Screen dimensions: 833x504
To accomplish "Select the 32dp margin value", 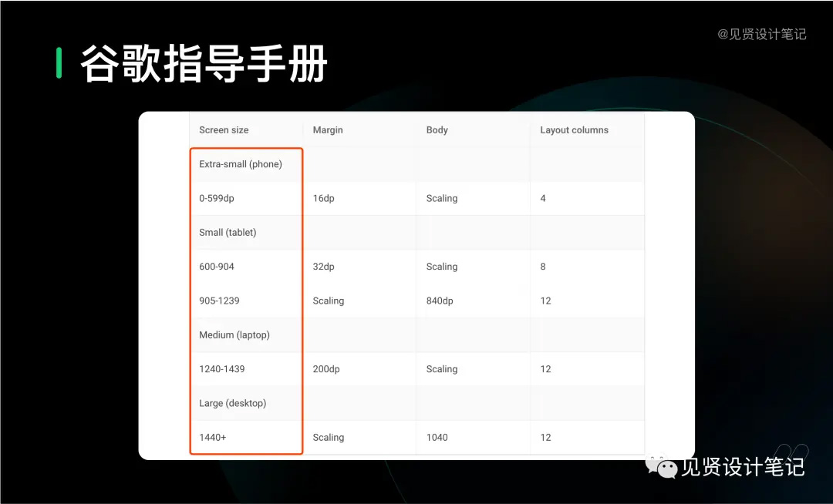I will point(323,267).
